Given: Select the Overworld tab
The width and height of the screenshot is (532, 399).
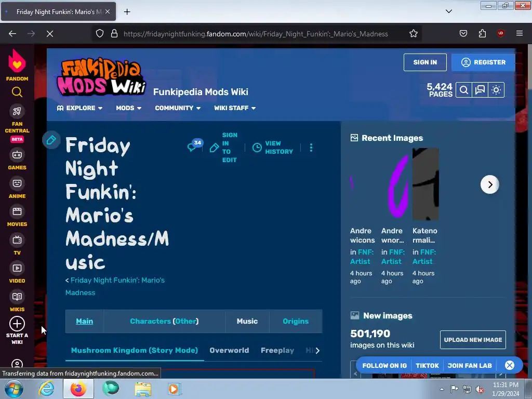Looking at the screenshot, I should 229,351.
